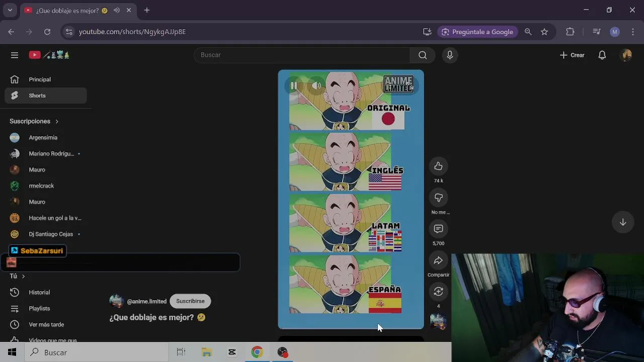Mute the tab via speaker icon

pos(117,10)
